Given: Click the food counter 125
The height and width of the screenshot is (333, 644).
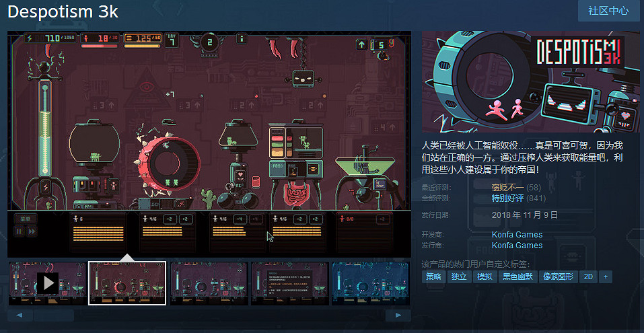Looking at the screenshot, I should 143,38.
